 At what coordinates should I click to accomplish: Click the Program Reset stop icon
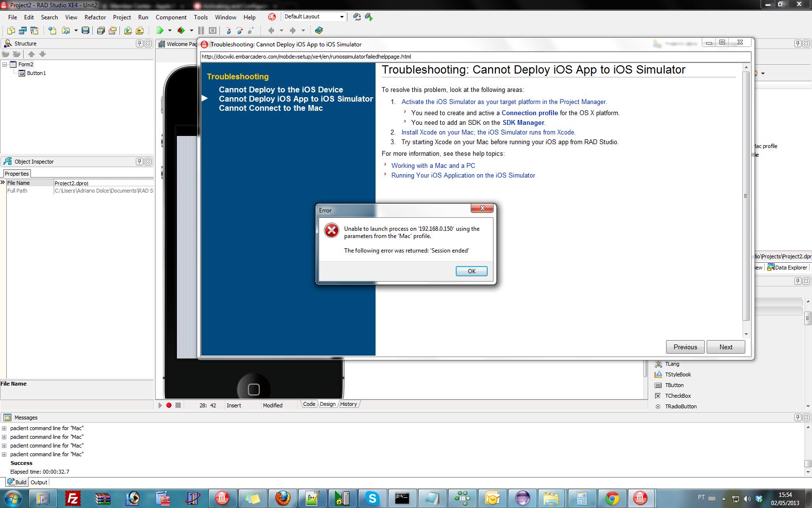click(212, 30)
